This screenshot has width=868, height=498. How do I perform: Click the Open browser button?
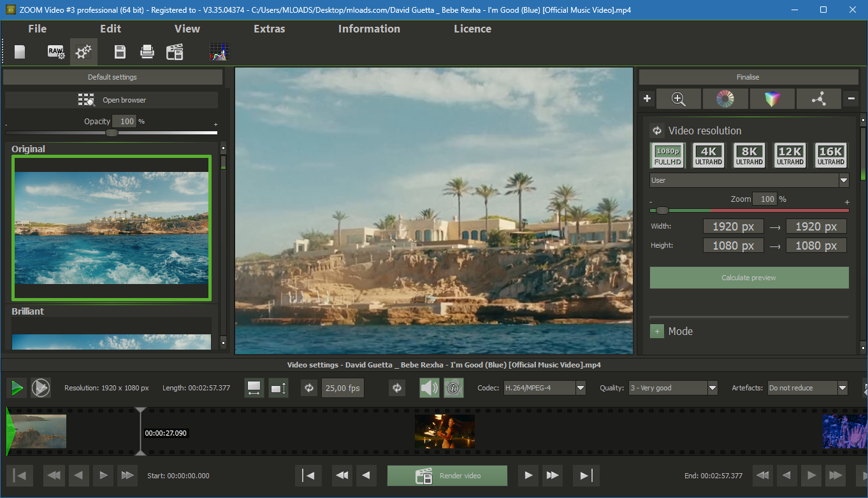[x=113, y=100]
